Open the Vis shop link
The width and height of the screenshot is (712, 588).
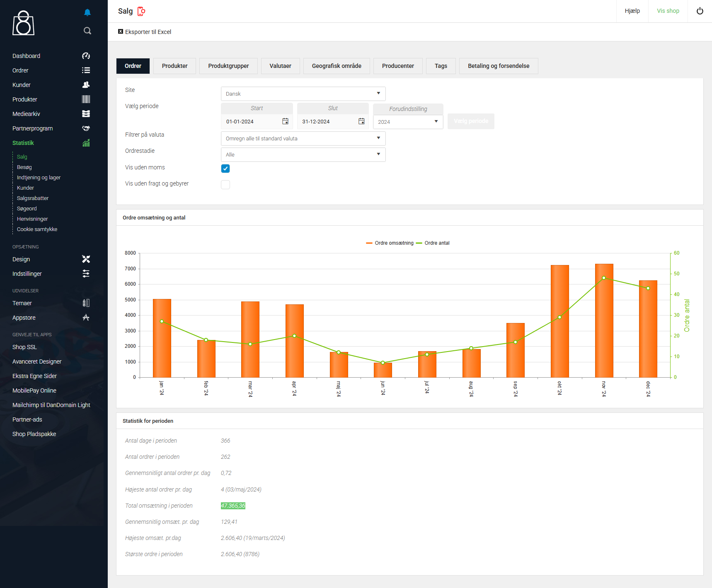pos(668,11)
